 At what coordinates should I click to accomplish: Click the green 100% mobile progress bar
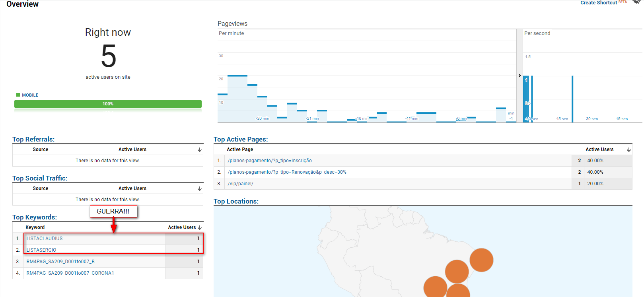(108, 104)
